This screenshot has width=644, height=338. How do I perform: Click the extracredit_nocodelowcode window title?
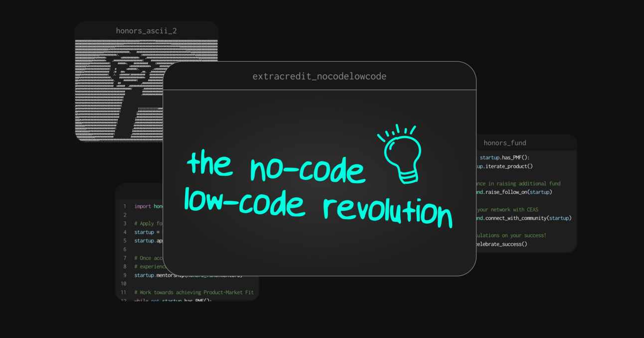tap(319, 76)
